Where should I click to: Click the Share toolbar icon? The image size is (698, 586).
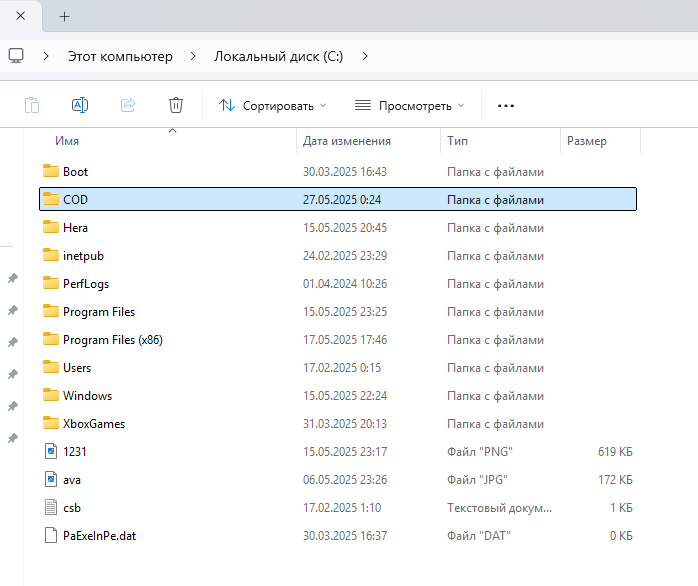point(128,106)
